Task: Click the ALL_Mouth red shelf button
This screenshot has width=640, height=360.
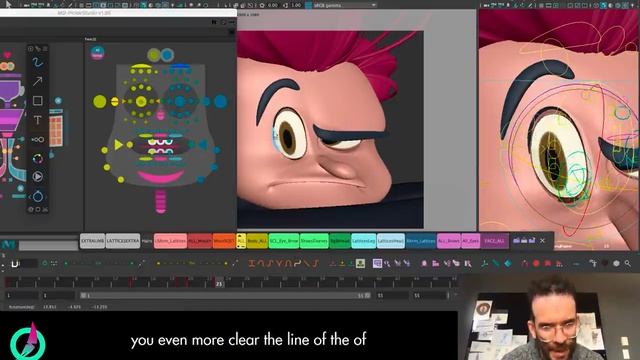Action: click(x=200, y=241)
